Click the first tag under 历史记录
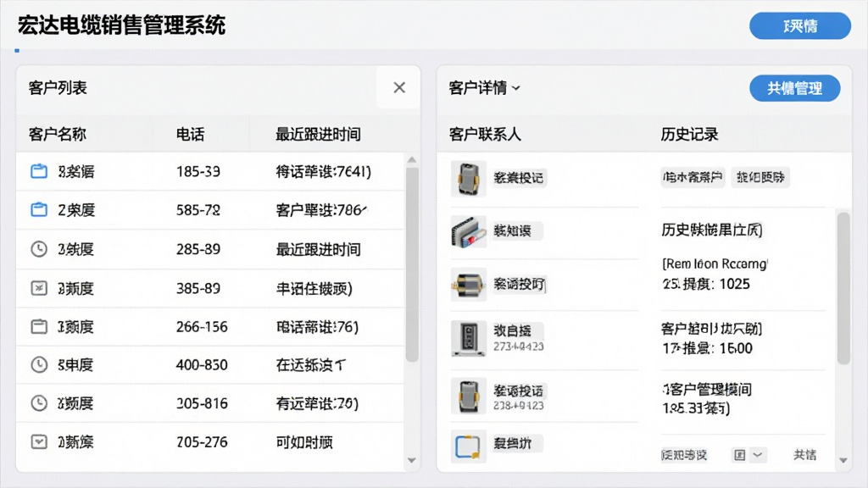 693,177
